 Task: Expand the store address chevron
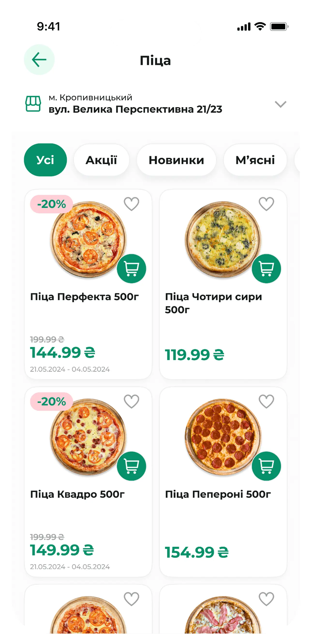click(280, 104)
